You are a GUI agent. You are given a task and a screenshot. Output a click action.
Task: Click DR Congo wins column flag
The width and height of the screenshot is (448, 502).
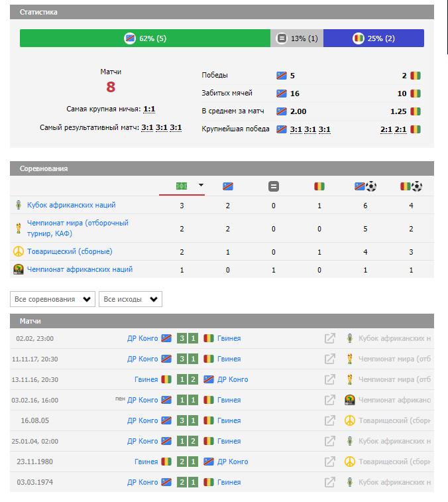(228, 187)
